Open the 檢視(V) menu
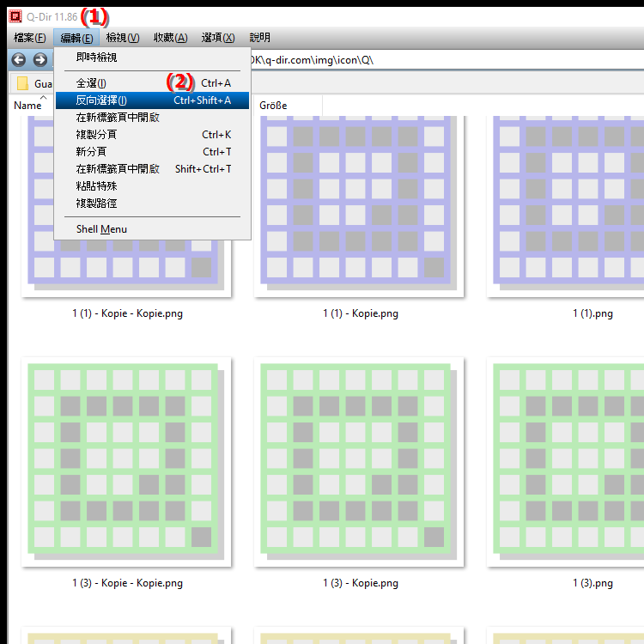 tap(123, 38)
